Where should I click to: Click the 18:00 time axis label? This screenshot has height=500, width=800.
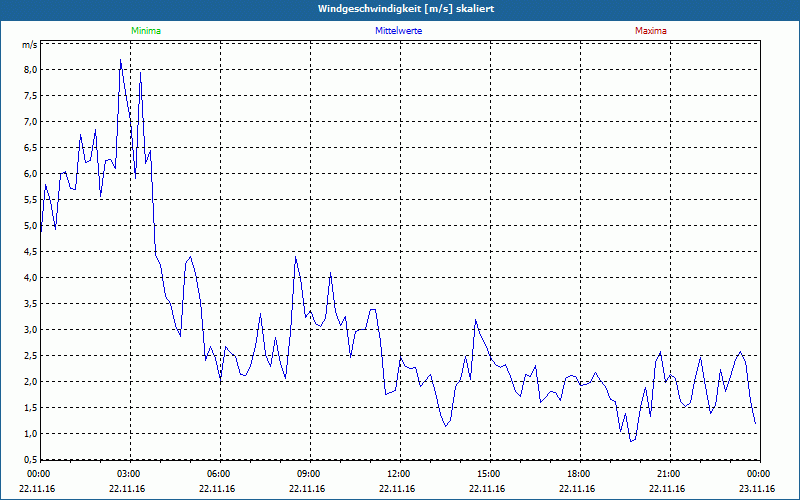[578, 474]
